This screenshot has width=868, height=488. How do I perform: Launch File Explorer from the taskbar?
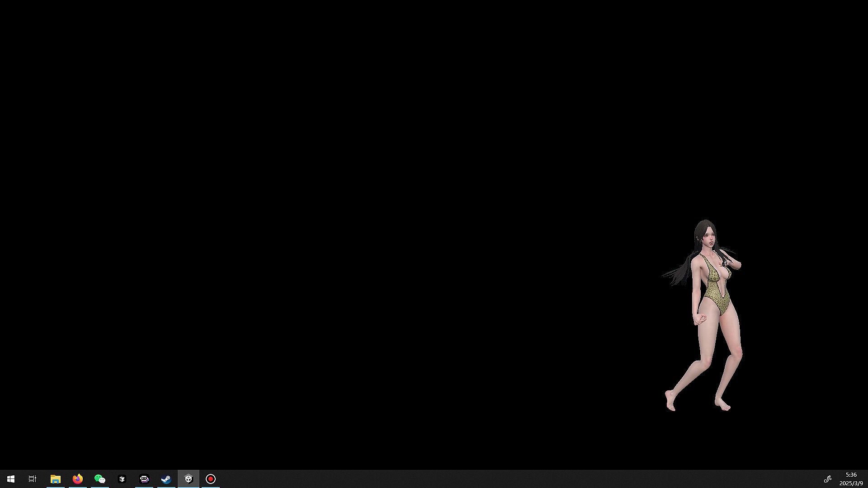tap(55, 479)
